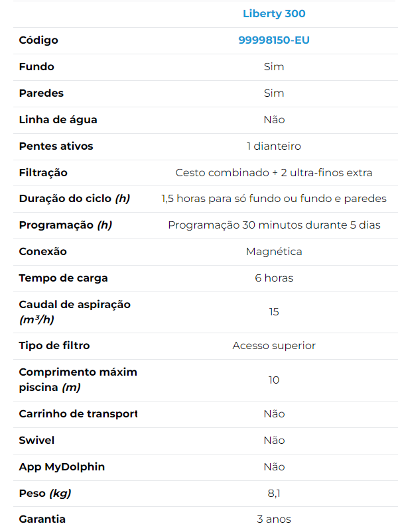This screenshot has height=532, width=398.
Task: Click the 'Acesso superior' filter type value
Action: [x=274, y=346]
